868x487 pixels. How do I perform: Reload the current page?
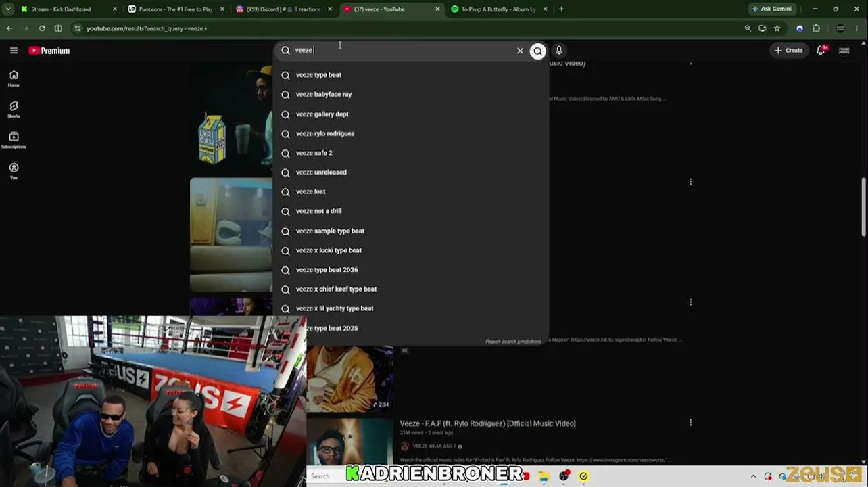pyautogui.click(x=42, y=28)
